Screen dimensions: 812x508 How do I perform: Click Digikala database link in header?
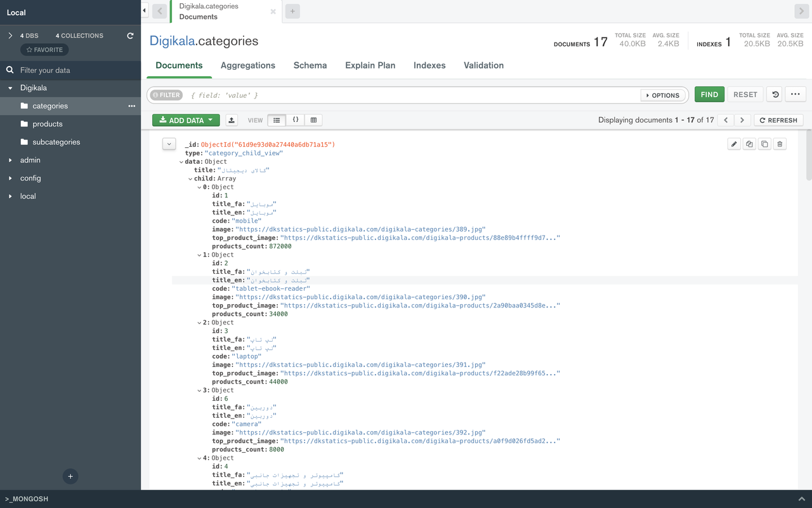[x=172, y=41]
